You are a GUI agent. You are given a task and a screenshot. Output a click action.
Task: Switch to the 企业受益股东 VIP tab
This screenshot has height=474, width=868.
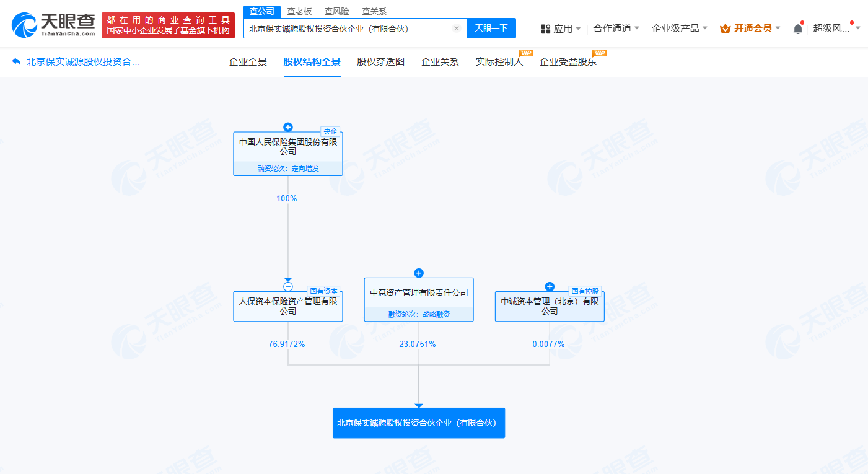point(568,62)
